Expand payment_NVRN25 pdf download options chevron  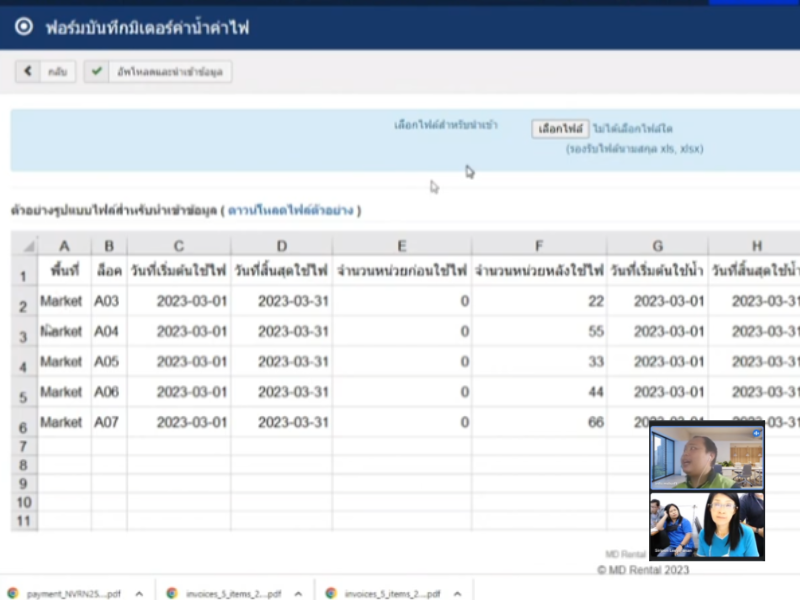tap(139, 594)
